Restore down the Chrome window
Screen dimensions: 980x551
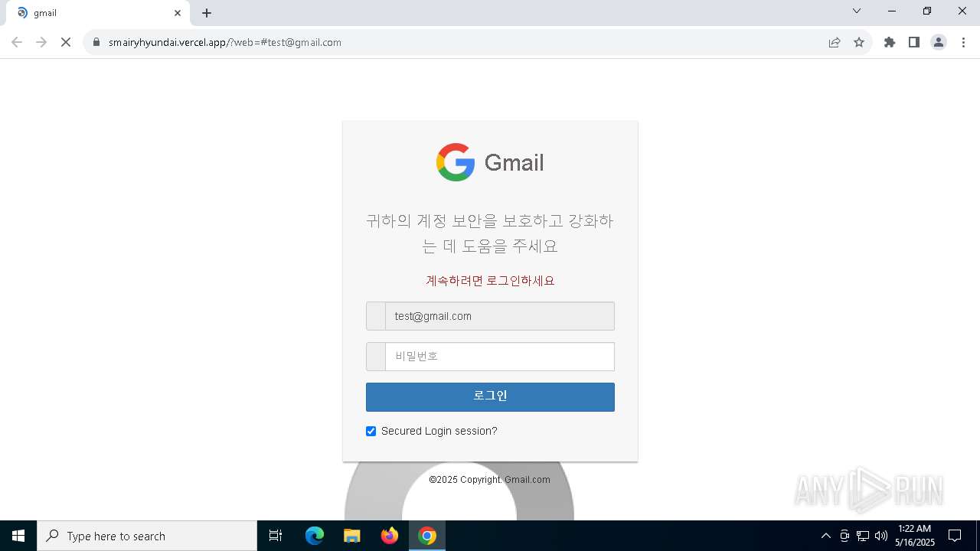coord(927,11)
